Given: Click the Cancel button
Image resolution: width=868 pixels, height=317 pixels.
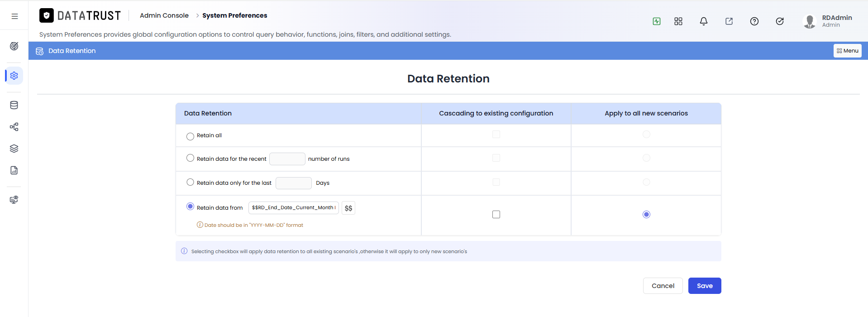Looking at the screenshot, I should 663,286.
